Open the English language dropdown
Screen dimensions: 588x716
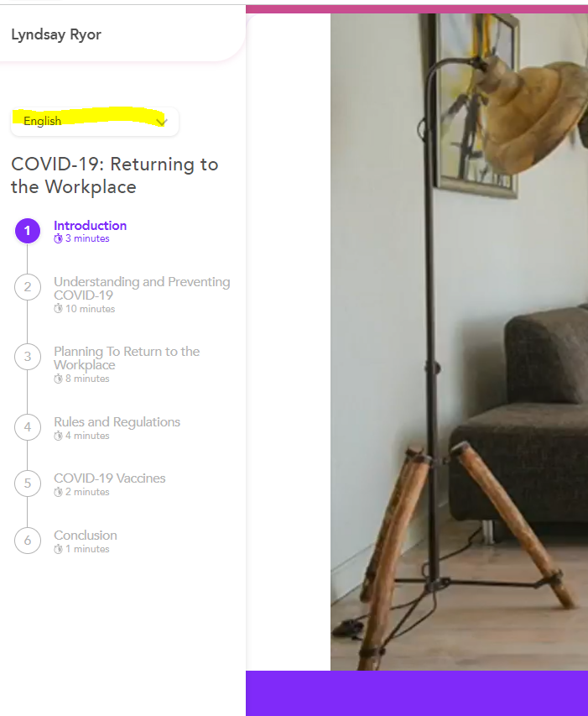coord(95,122)
